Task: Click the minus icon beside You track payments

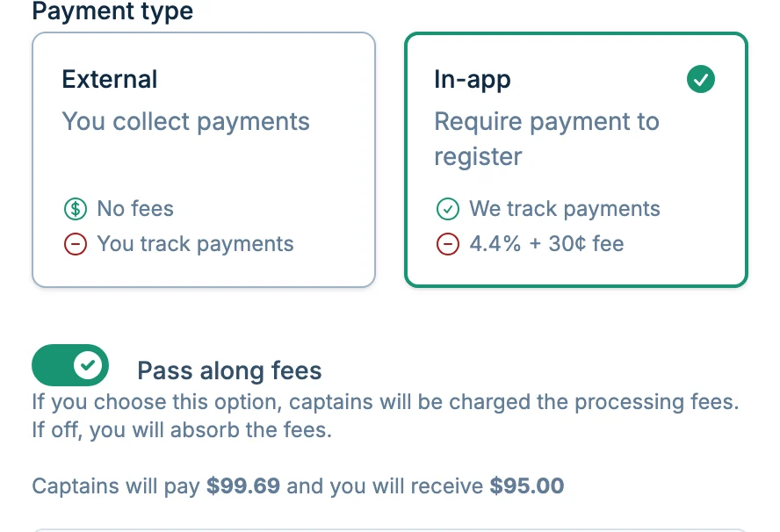Action: pyautogui.click(x=76, y=244)
